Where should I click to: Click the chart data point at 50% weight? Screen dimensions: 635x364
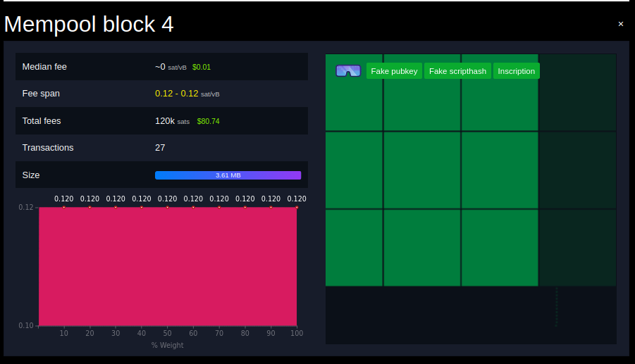coord(167,207)
